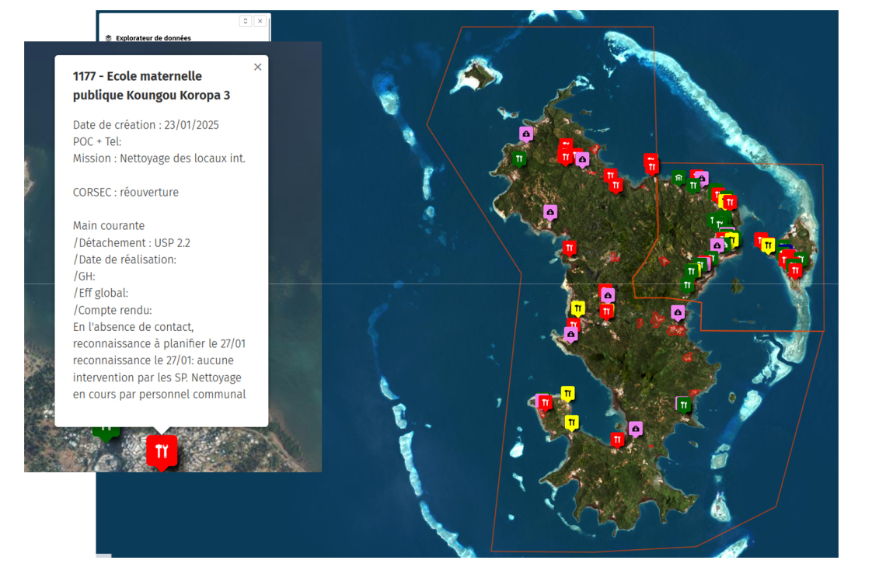Select the lower yellow marker on southwest peninsula
This screenshot has height=588, width=886.
[x=572, y=422]
